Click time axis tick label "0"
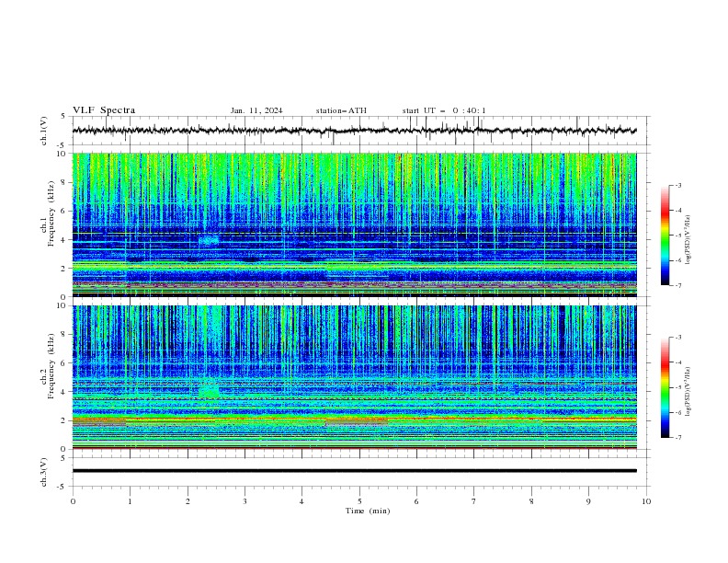728x563 pixels. pyautogui.click(x=73, y=501)
